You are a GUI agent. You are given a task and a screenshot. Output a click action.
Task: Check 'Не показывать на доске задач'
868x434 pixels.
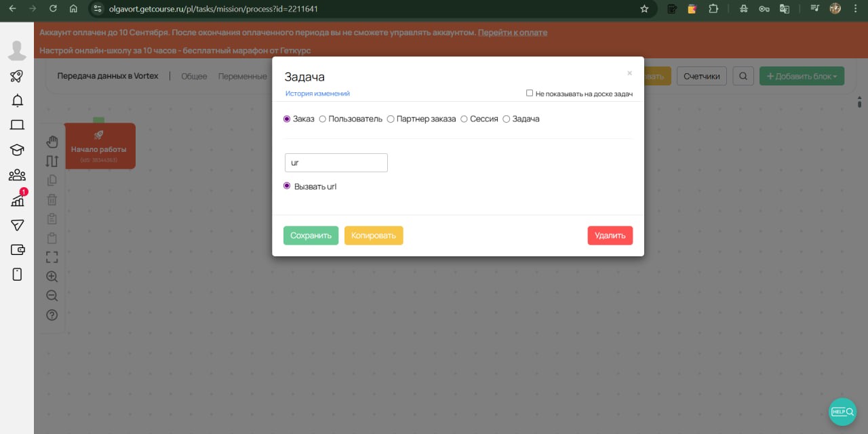coord(530,94)
